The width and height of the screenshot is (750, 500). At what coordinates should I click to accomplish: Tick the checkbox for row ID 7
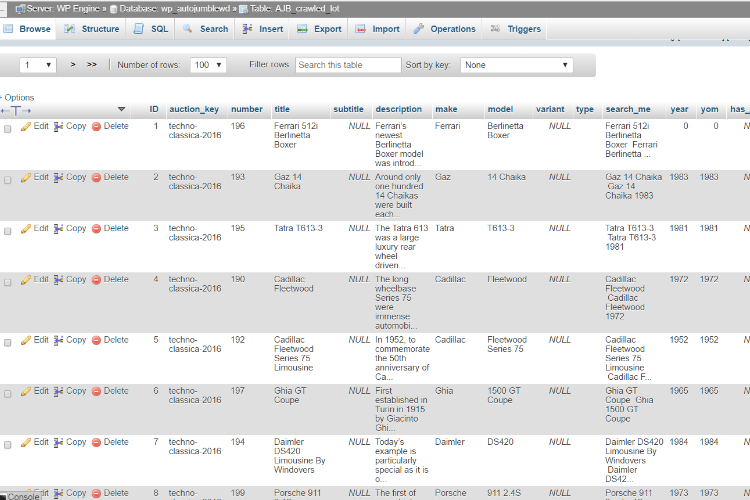pos(8,445)
